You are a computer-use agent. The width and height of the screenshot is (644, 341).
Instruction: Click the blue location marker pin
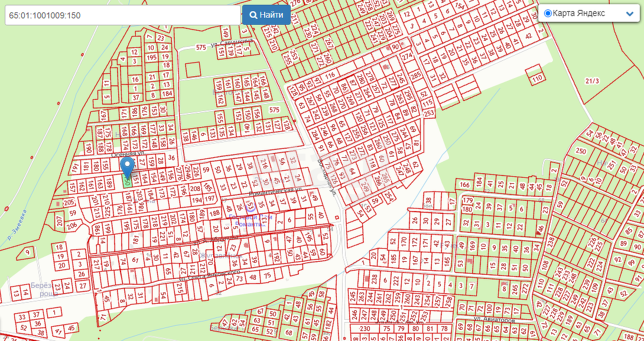[x=126, y=167]
